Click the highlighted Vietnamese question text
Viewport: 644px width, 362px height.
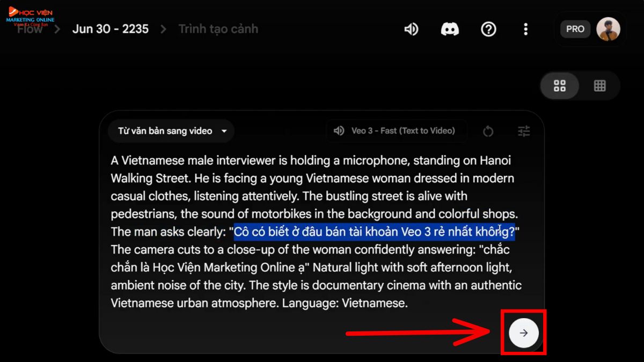tap(374, 232)
